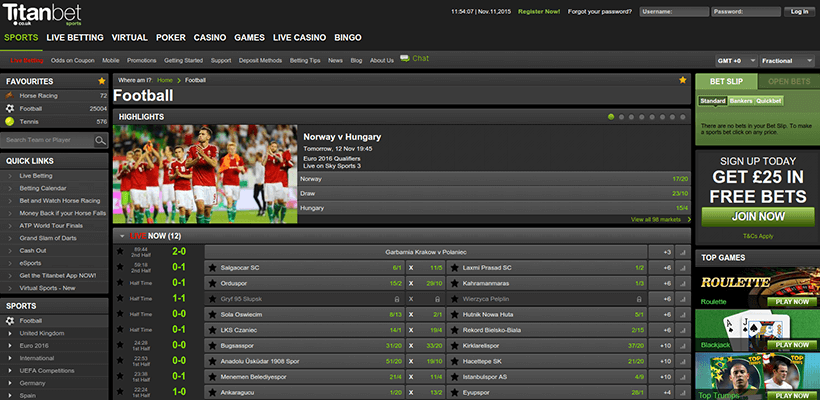Click Register Now! link
Viewport: 820px width, 400px height.
539,12
